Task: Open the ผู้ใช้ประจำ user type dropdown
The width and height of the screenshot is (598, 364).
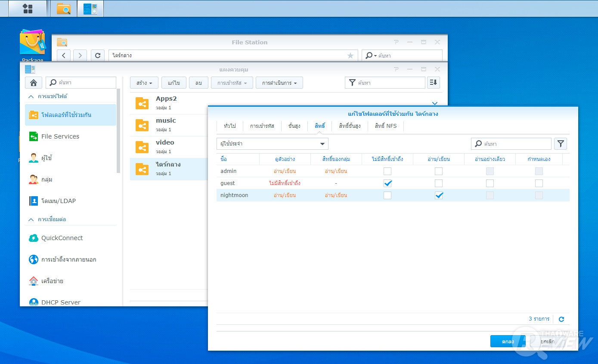Action: click(x=272, y=144)
